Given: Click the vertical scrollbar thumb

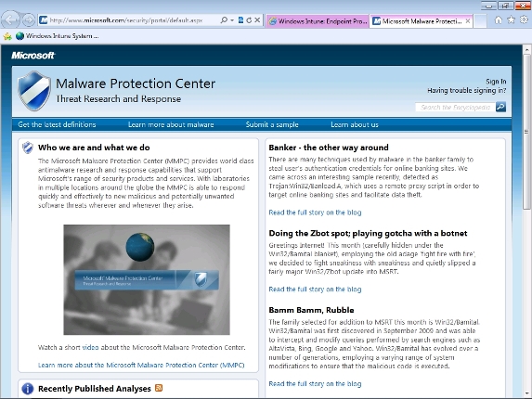Looking at the screenshot, I should pos(527,132).
